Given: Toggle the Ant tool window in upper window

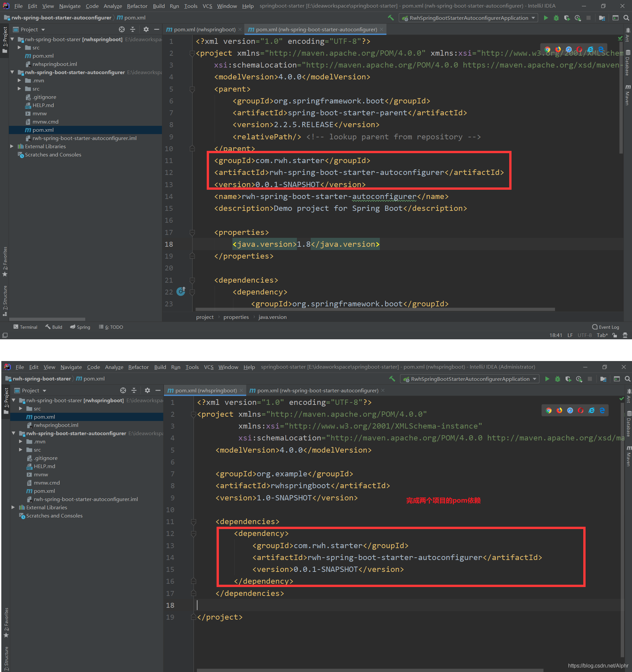Looking at the screenshot, I should (x=628, y=35).
